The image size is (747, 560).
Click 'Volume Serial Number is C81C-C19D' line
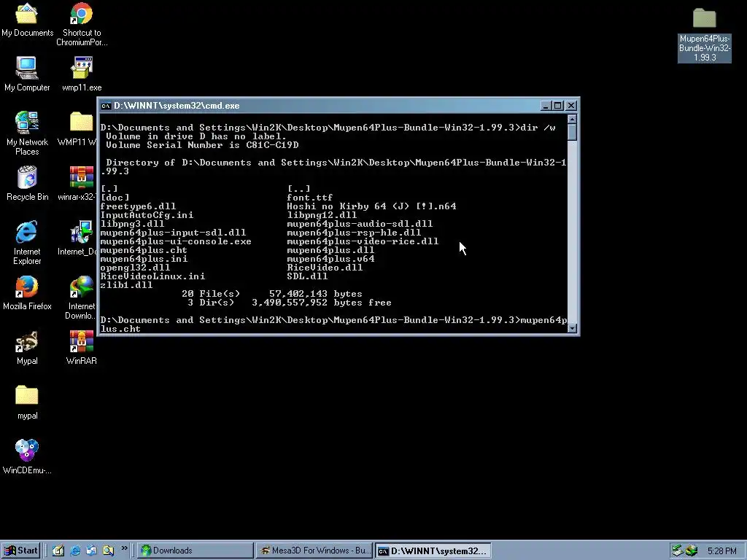click(x=203, y=145)
